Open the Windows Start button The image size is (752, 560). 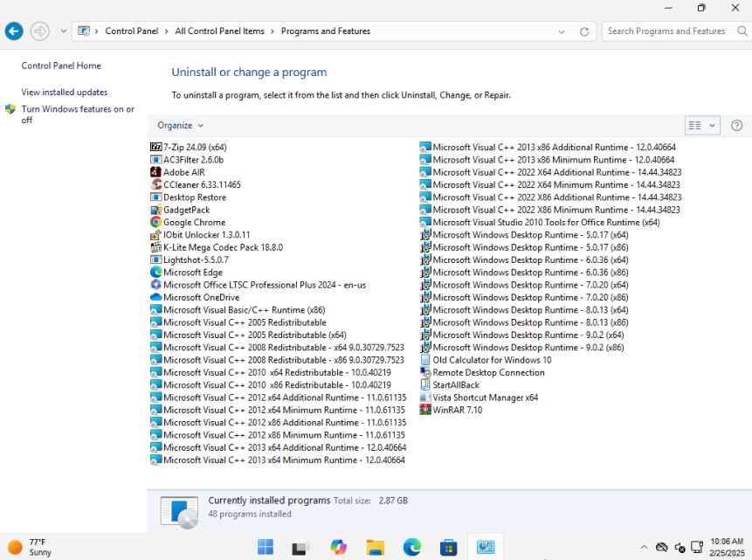pos(266,547)
